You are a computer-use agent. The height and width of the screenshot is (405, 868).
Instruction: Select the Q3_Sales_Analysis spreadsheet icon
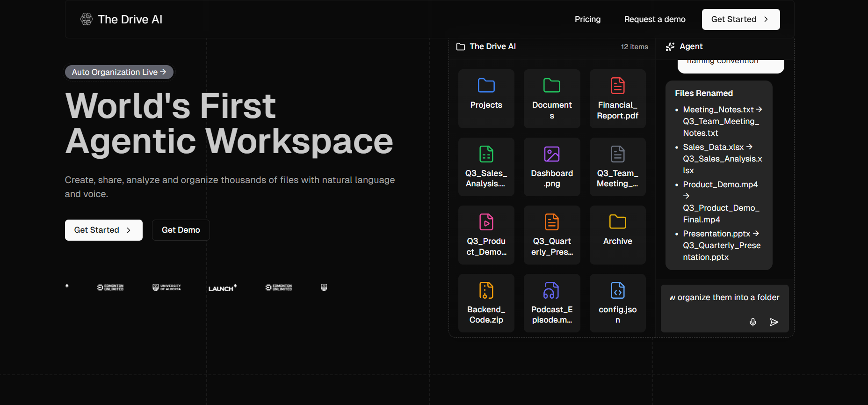click(x=486, y=154)
